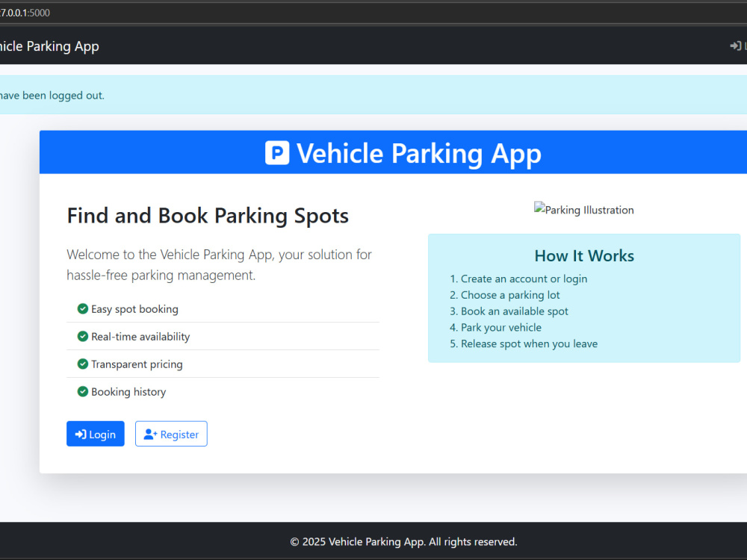Viewport: 747px width, 560px height.
Task: Click the "Booking history" text
Action: tap(128, 392)
